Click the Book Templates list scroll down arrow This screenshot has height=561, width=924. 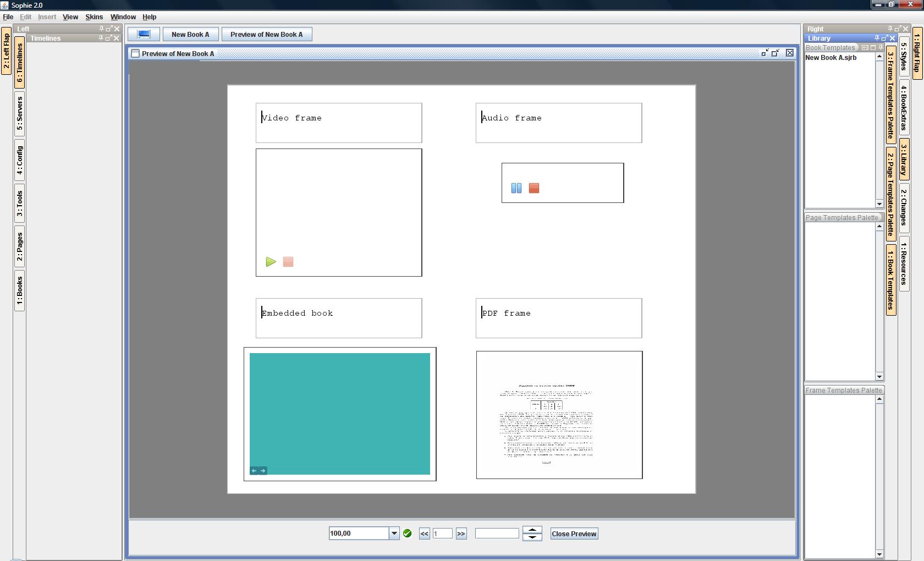(879, 204)
